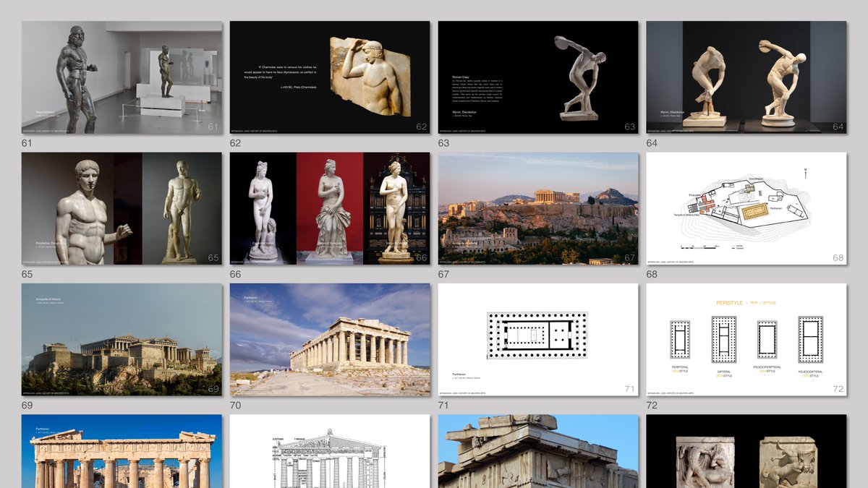The width and height of the screenshot is (868, 488).
Task: Click slide number label 64
Action: click(652, 143)
